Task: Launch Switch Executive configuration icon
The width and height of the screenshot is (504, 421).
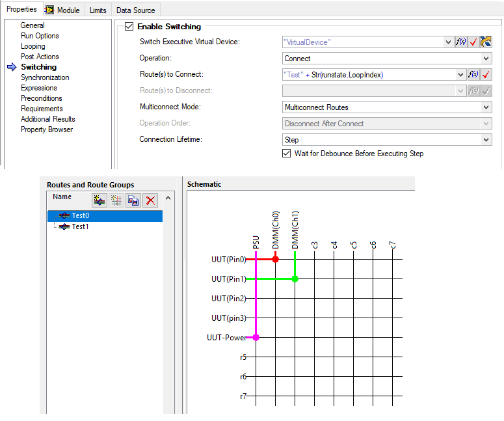Action: [486, 42]
